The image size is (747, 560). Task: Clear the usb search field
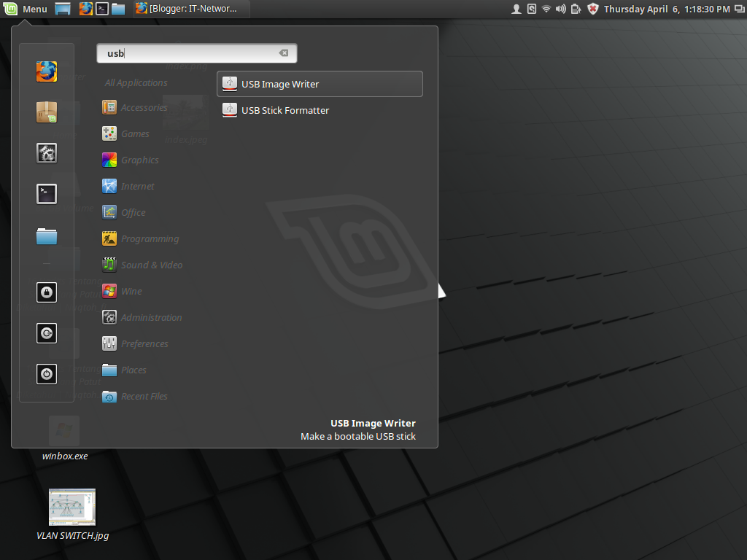tap(284, 52)
